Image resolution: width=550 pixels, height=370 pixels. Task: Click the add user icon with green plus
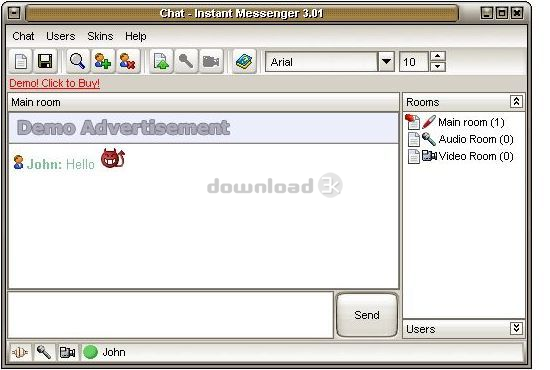tap(103, 61)
